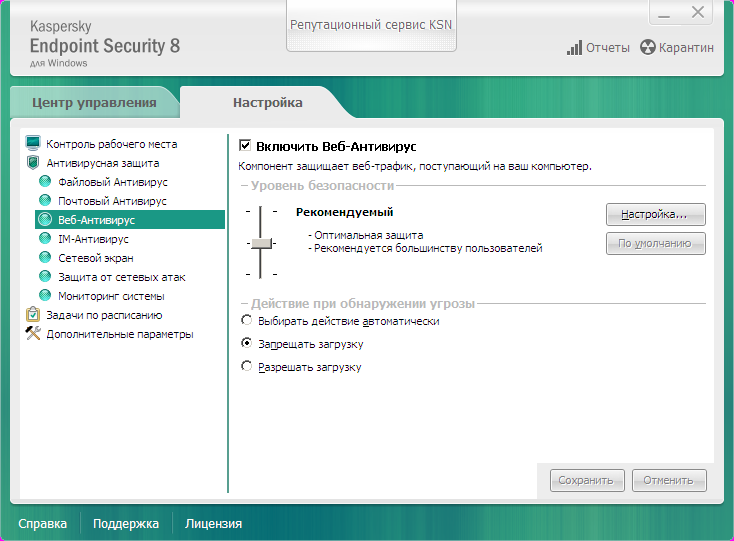This screenshot has height=541, width=734.
Task: Click the green status icon beside Веб-Антивирус
Action: point(45,219)
